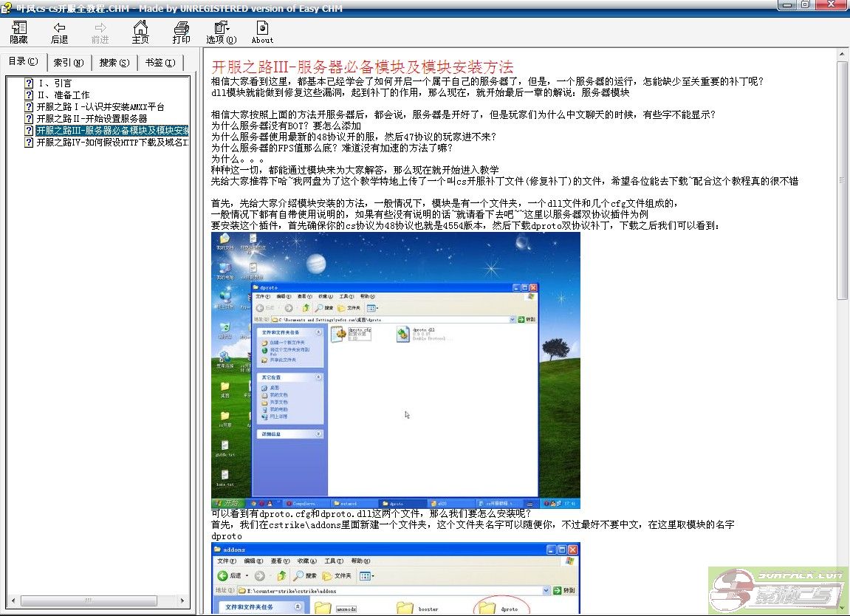Switch to the 索引(N) tab

[69, 63]
